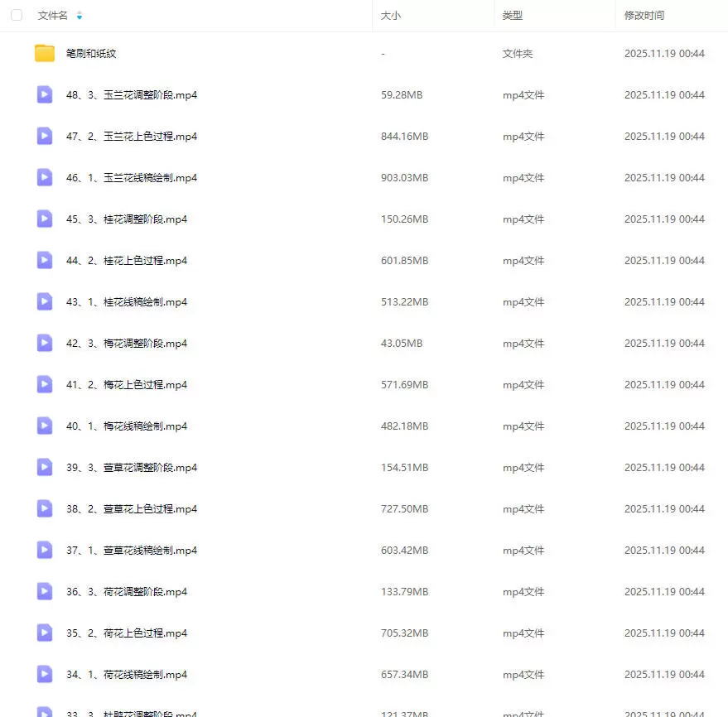Click the 类型 column header

coord(513,16)
